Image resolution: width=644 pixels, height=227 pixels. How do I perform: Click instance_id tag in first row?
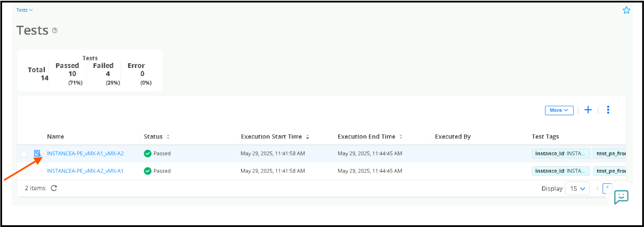[x=560, y=154]
